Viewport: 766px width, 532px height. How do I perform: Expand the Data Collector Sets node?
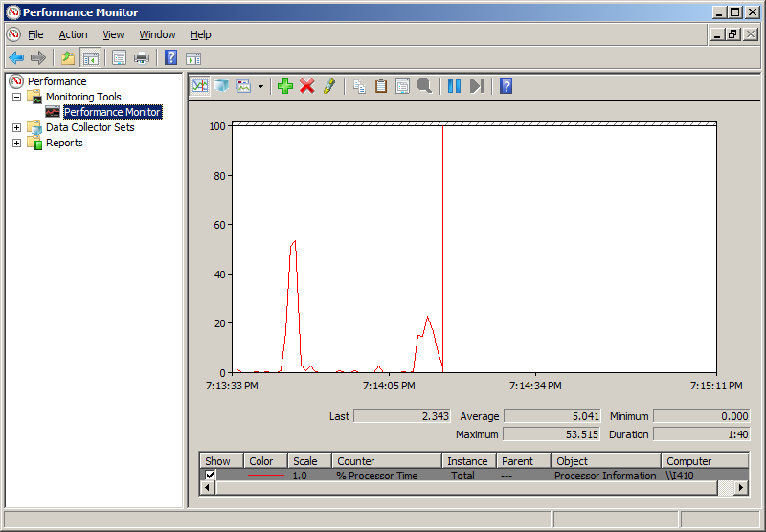click(x=16, y=127)
